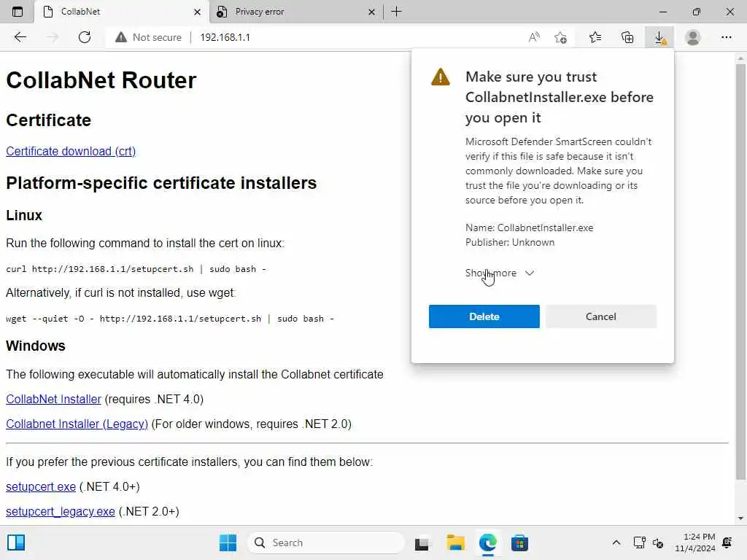Click the Not secure warning indicator

(149, 37)
